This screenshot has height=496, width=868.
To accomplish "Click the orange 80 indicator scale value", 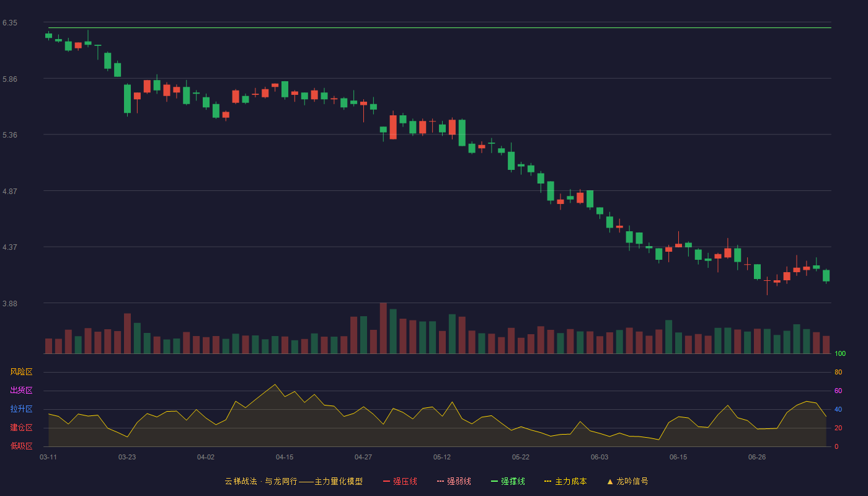I will (838, 372).
